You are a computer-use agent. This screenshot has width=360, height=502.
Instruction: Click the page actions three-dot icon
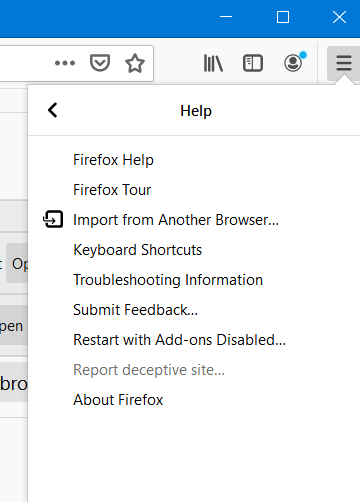[65, 63]
